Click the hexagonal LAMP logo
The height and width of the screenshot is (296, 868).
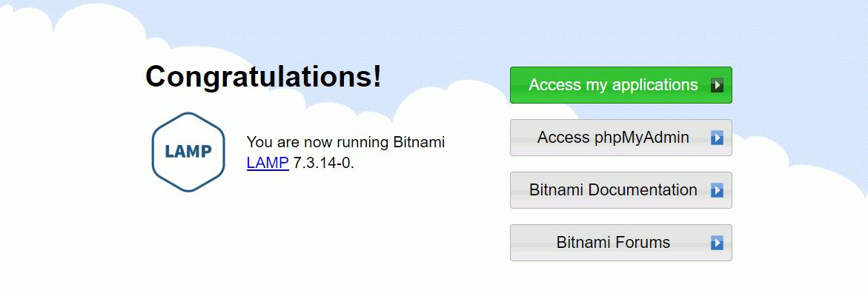tap(188, 152)
